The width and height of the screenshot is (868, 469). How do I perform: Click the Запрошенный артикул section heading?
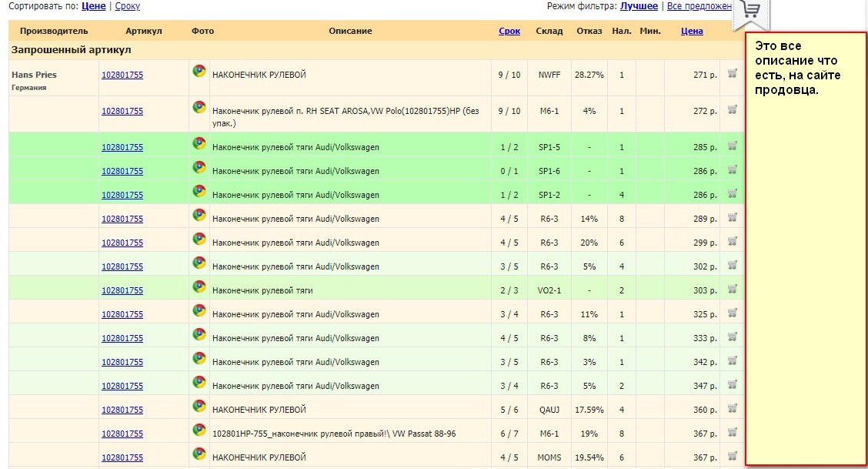click(x=71, y=50)
